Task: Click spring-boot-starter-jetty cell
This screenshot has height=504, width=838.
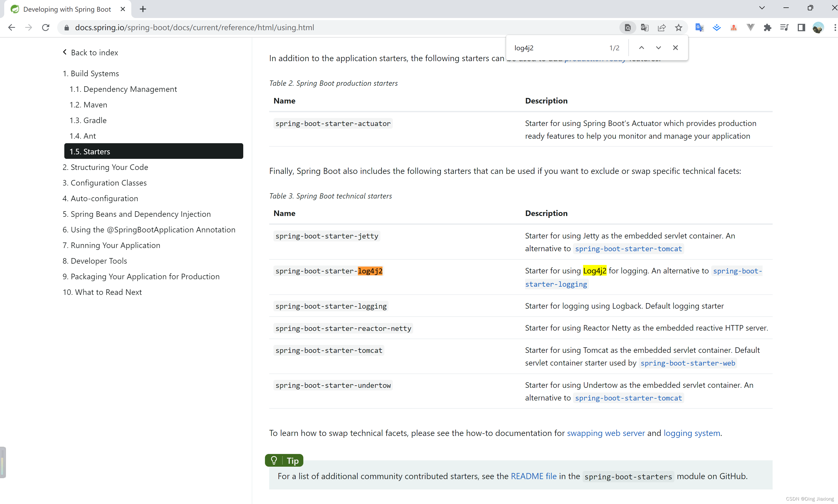Action: pos(327,236)
